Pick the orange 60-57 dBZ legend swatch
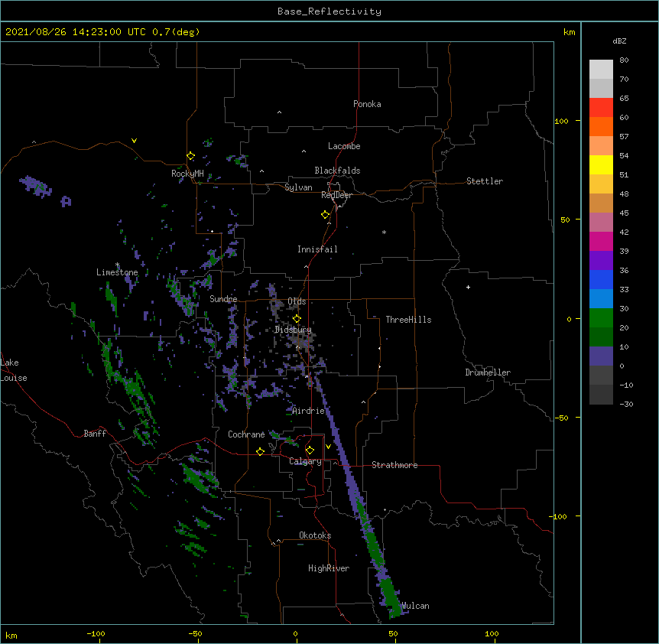This screenshot has width=659, height=644. (601, 126)
